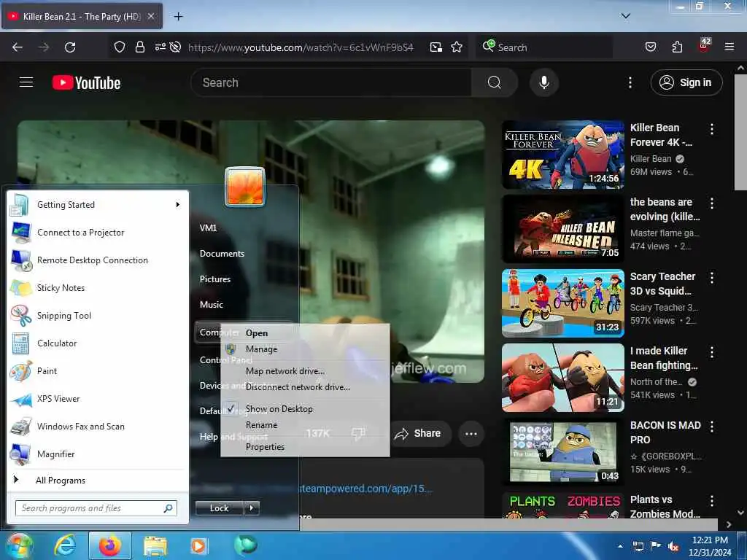The image size is (747, 560).
Task: Open Firefox application hamburger menu
Action: [729, 47]
